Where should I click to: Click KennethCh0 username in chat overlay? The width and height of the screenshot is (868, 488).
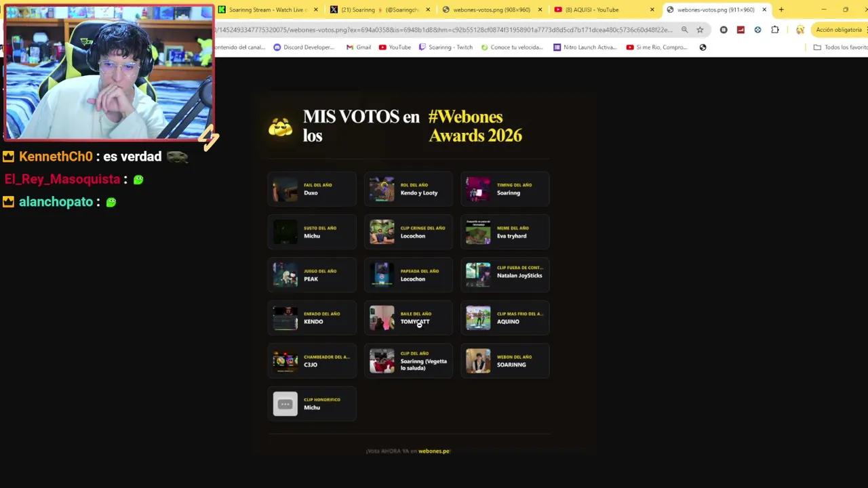[x=56, y=157]
